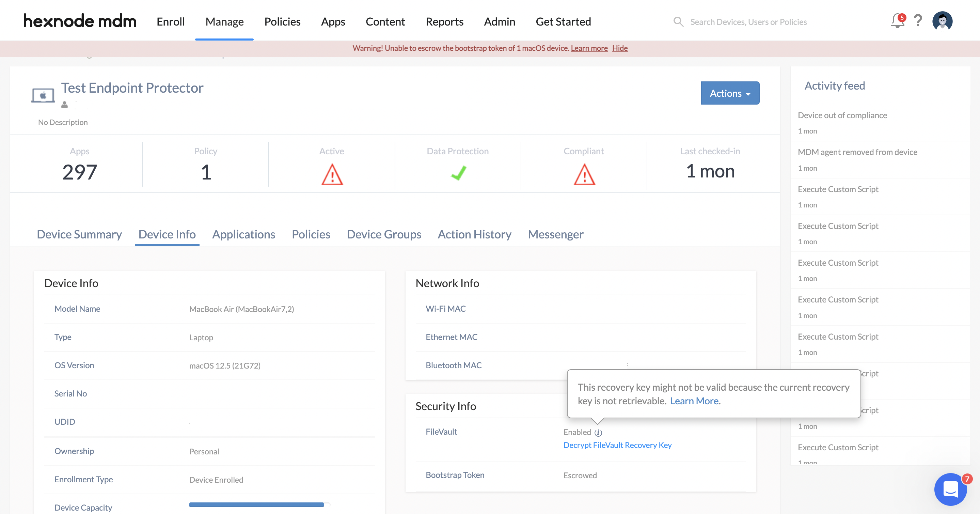Click the Data Protection green checkmark

(458, 173)
